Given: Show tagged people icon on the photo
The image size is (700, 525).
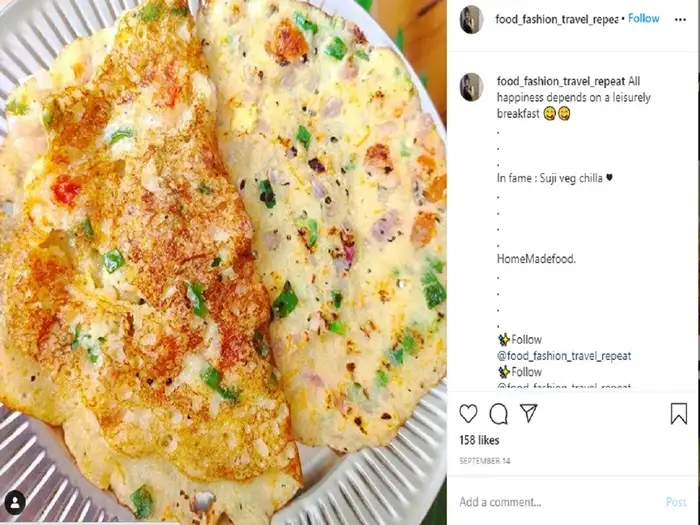Looking at the screenshot, I should pos(15,501).
